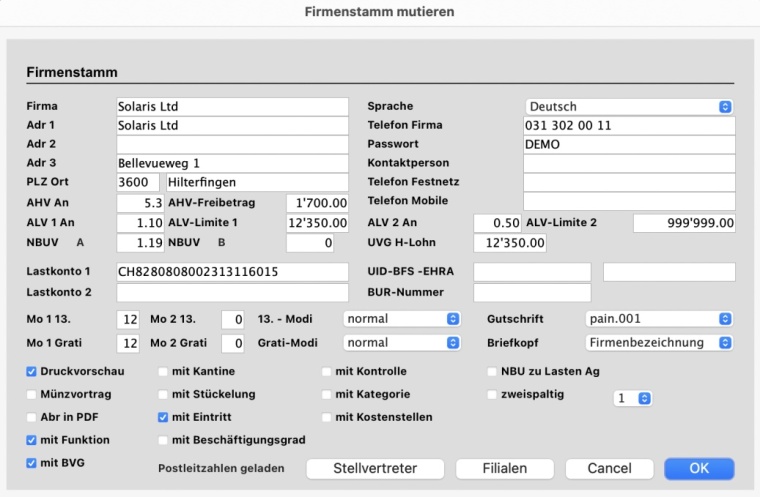Expand the Briefkopf Firmenbezeichnung dropdown
This screenshot has height=497, width=760.
(x=658, y=343)
